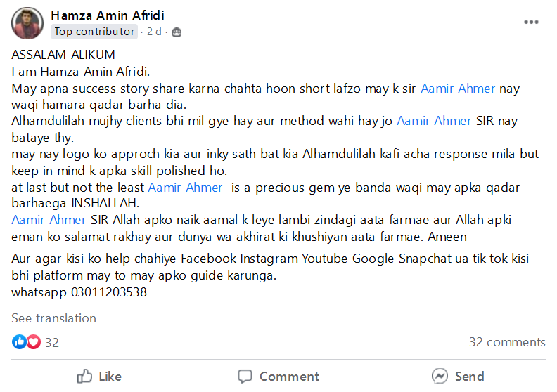Screen dimensions: 557x392
Task: Click Aamir Ahmer mention after 'lafzo may k sir'
Action: [458, 89]
